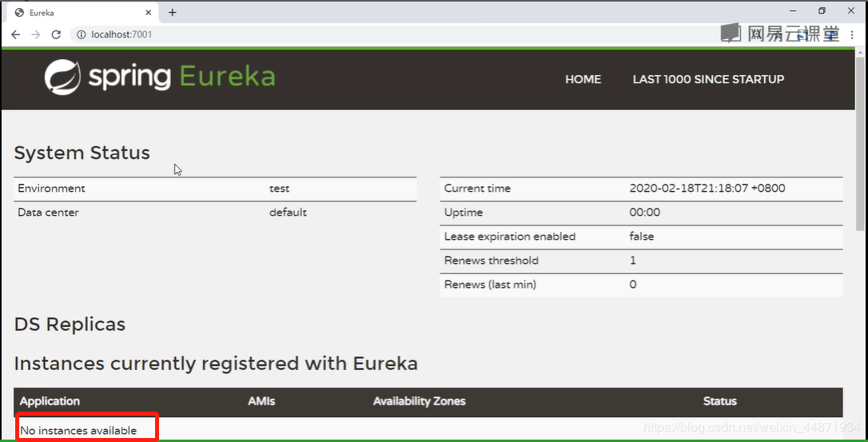Restore down the browser window
The height and width of the screenshot is (442, 868).
click(822, 10)
